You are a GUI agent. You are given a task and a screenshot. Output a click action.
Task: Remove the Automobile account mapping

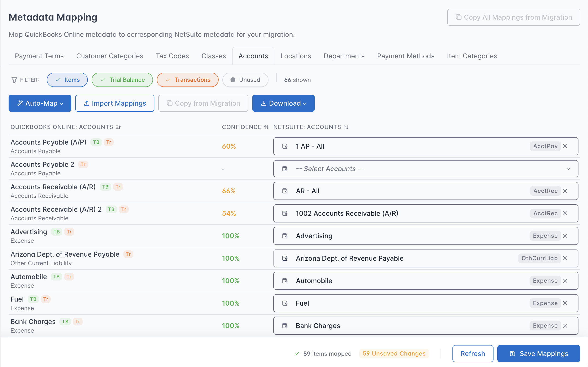tap(565, 281)
